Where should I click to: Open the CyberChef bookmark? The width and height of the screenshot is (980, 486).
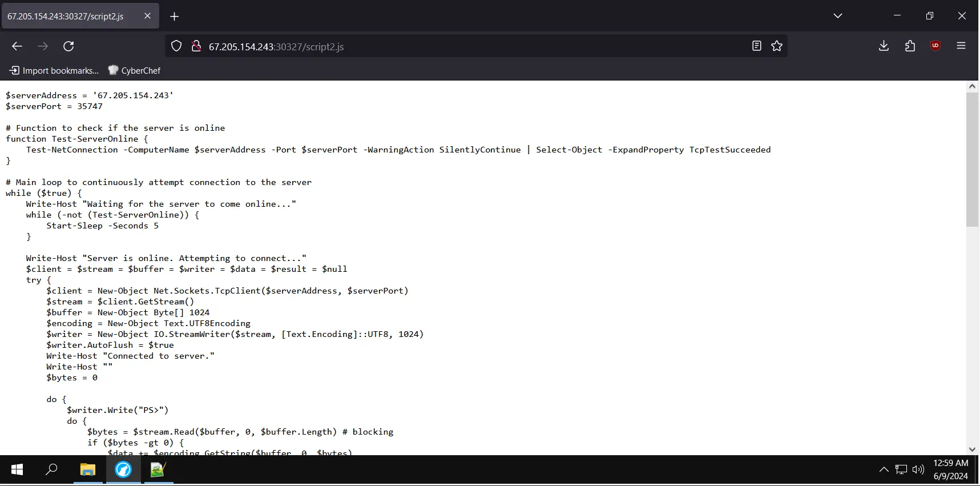[135, 70]
